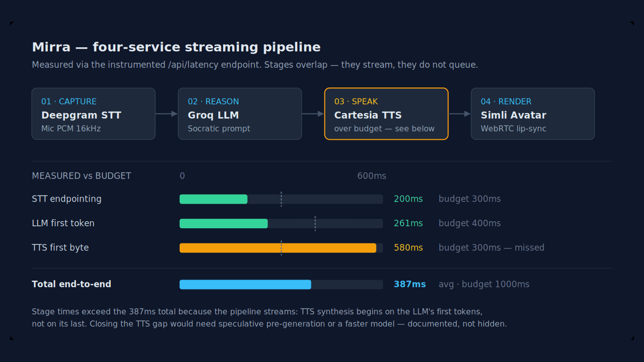Click the "avg · budget 1000ms" label
Screen dimensions: 644x362
pyautogui.click(x=484, y=285)
